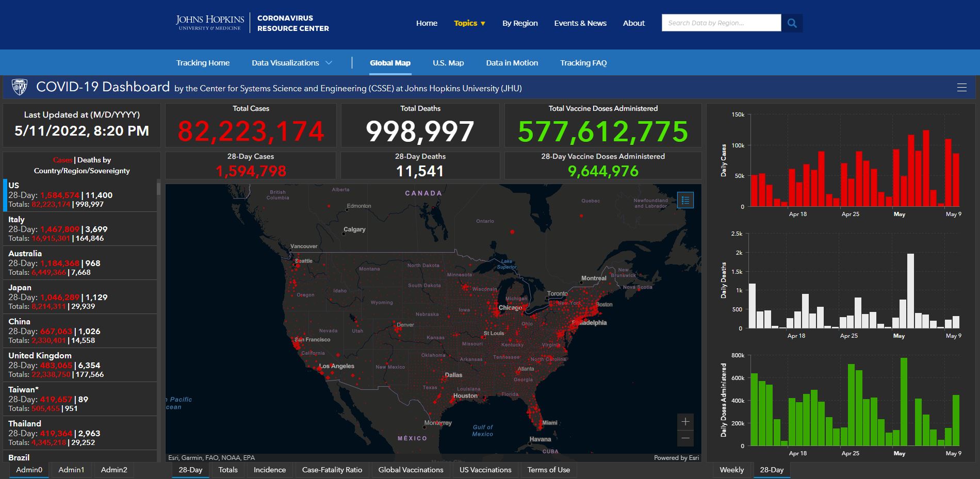
Task: Zoom out of the map
Action: coord(685,438)
